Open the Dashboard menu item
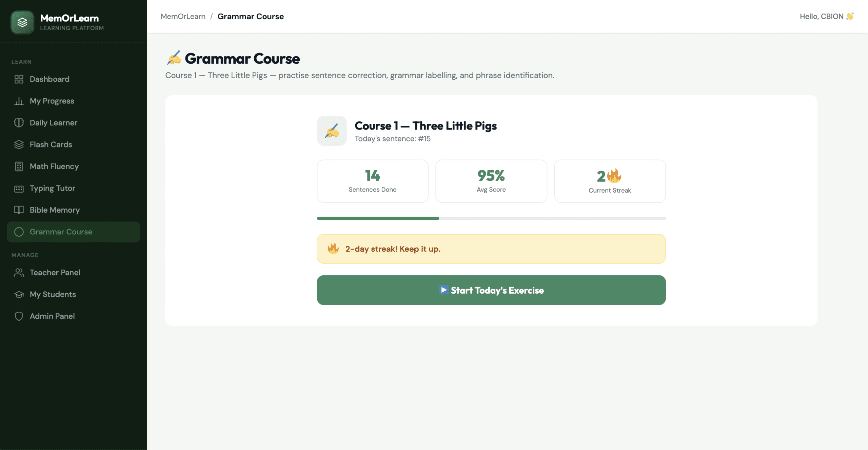Screen dimensions: 868x450 [x=73, y=79]
